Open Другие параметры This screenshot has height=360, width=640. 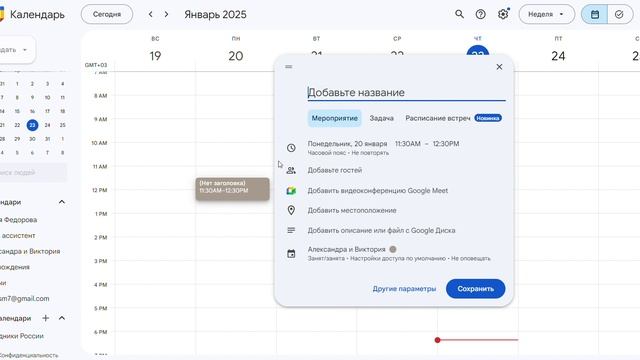[404, 289]
